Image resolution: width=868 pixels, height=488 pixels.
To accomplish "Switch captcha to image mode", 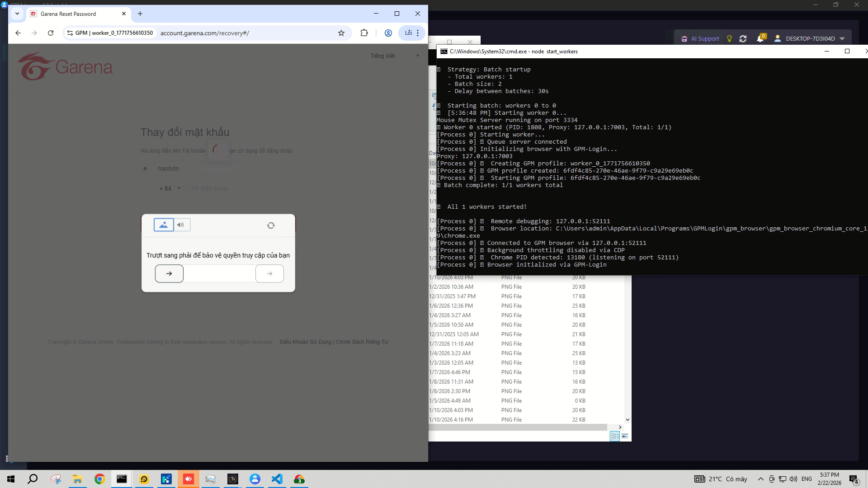I will (164, 225).
